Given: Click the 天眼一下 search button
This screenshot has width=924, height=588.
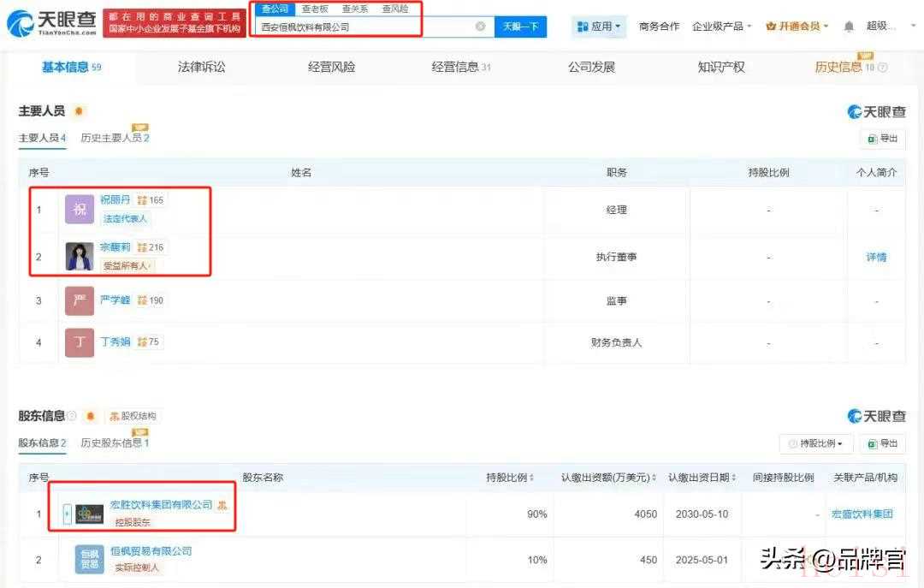Looking at the screenshot, I should pos(520,27).
